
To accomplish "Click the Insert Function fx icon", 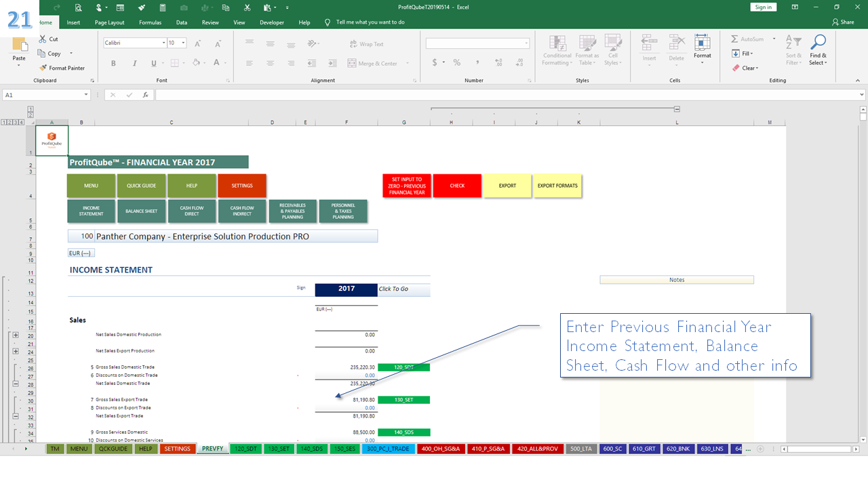I will coord(145,95).
